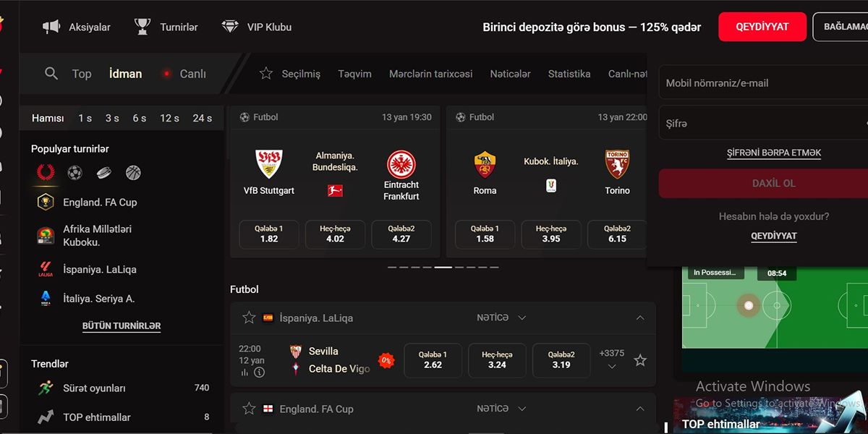
Task: Favorite the Sevilla vs Celta match star
Action: coord(640,359)
